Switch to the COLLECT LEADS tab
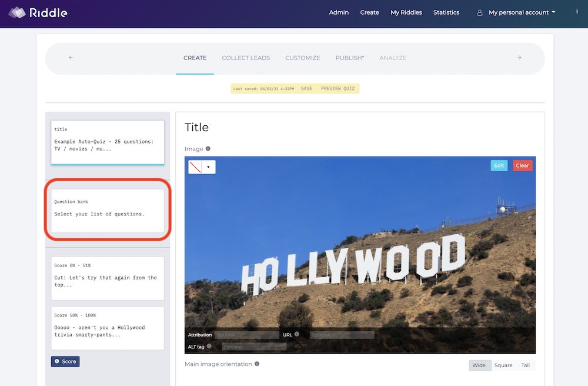This screenshot has width=588, height=386. 246,58
